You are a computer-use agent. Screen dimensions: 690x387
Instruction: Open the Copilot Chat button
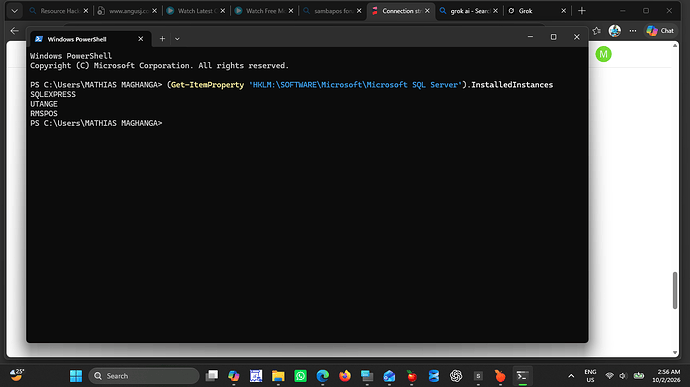660,31
